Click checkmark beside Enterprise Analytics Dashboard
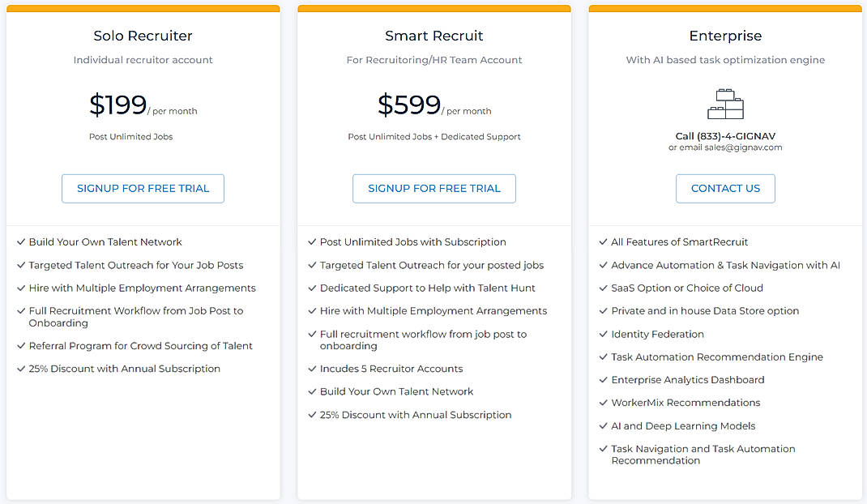Image resolution: width=867 pixels, height=504 pixels. click(x=603, y=379)
